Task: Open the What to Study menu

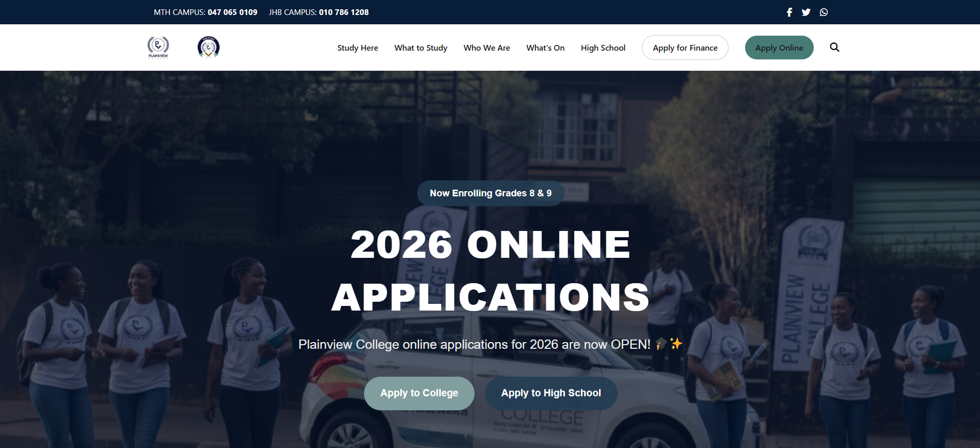Action: 421,48
